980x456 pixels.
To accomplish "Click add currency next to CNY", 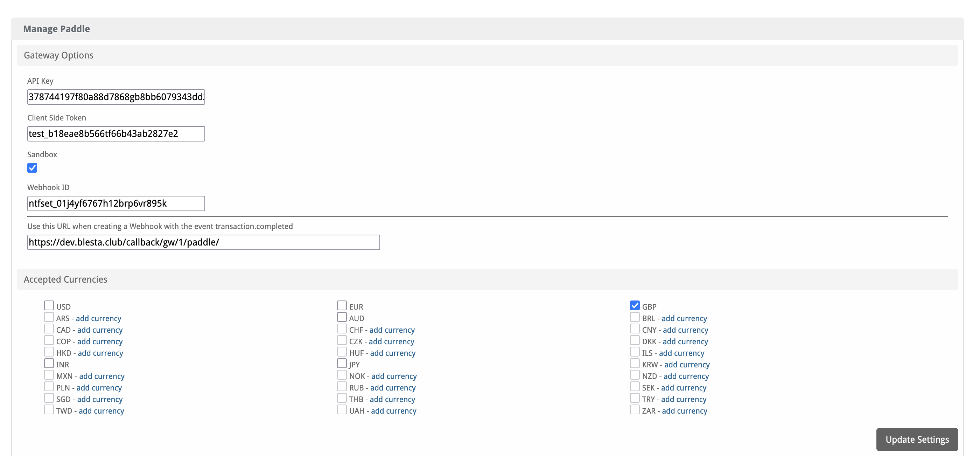I will (x=686, y=330).
